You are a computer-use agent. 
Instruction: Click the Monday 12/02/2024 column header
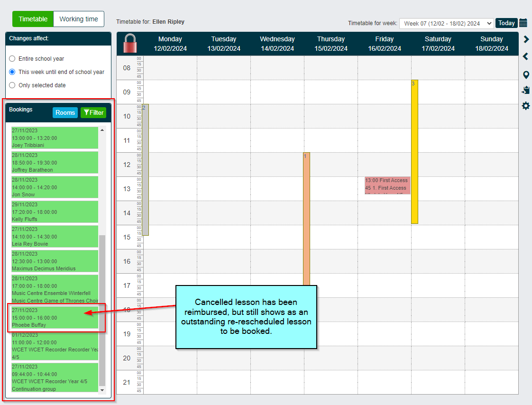tap(170, 44)
